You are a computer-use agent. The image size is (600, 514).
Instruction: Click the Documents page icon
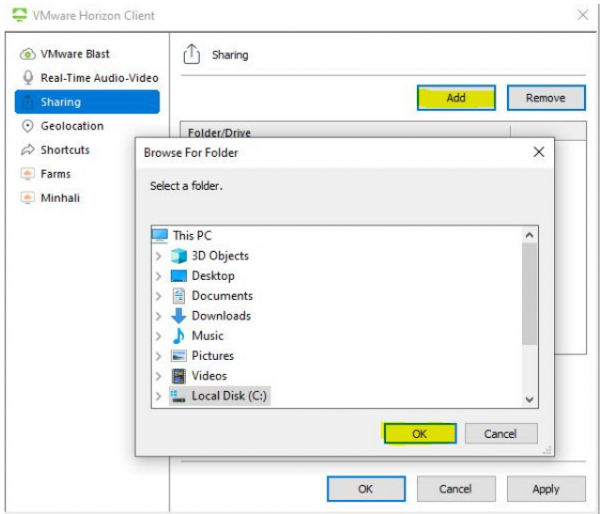pos(179,296)
